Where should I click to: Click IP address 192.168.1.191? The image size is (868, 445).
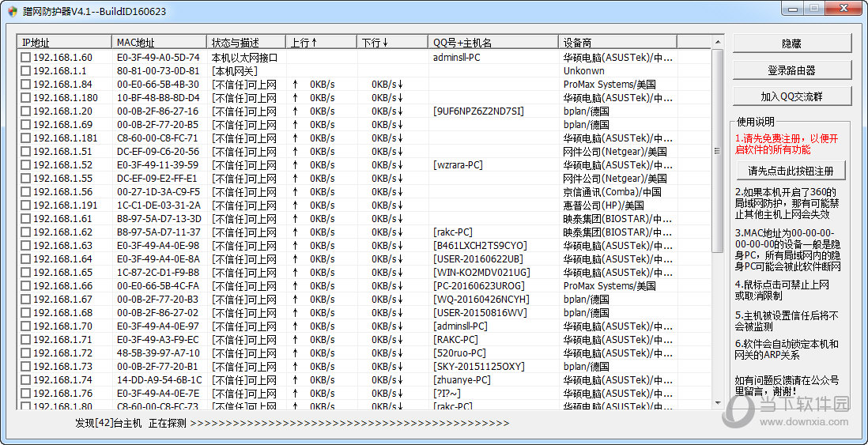[66, 206]
